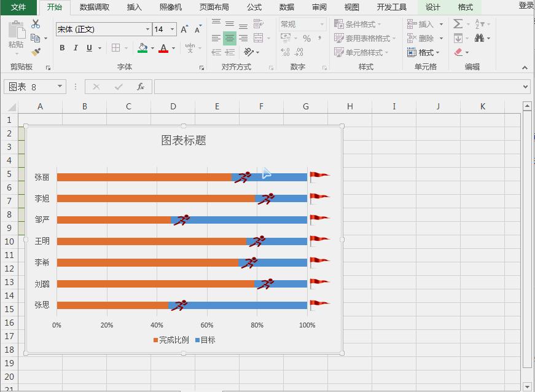Select the Copy icon in Clipboard group

click(36, 39)
